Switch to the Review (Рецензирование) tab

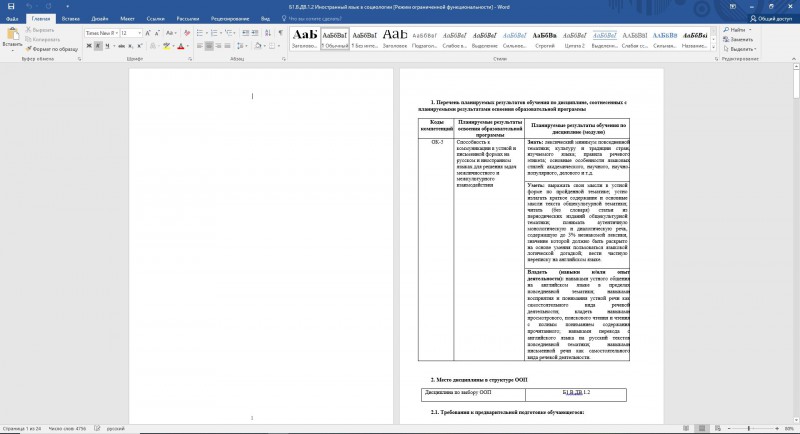(230, 19)
